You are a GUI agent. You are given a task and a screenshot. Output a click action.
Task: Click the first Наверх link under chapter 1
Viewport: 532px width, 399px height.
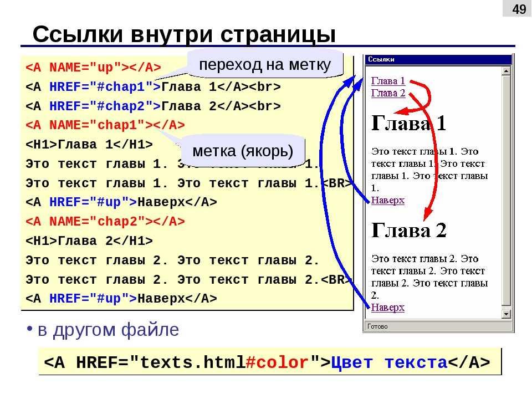pos(388,200)
